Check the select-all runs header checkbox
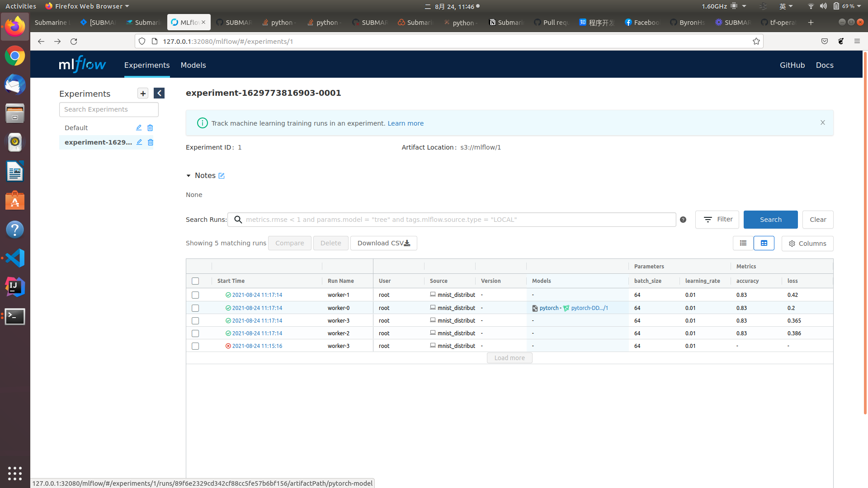This screenshot has height=488, width=868. click(195, 281)
